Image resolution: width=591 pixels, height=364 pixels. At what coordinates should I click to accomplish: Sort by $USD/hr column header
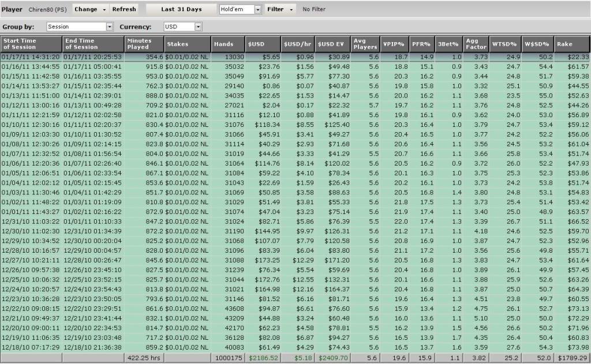coord(297,44)
